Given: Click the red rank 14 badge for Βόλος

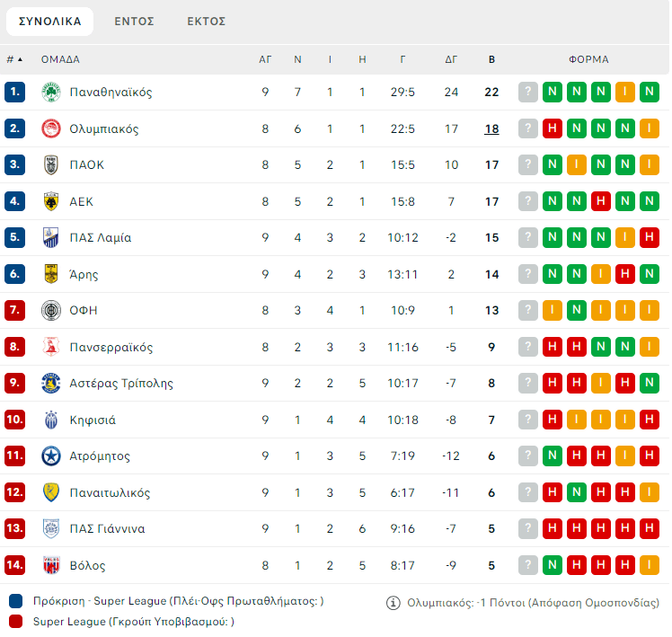Looking at the screenshot, I should click(14, 565).
